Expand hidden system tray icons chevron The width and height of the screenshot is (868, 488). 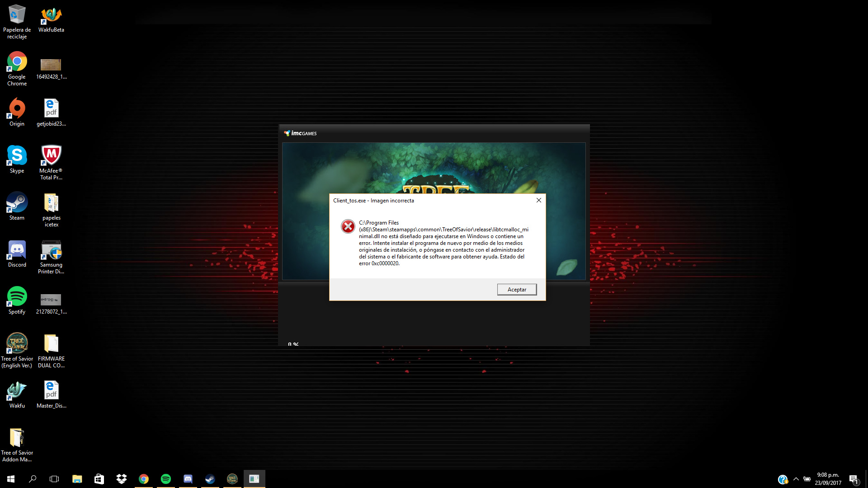point(796,479)
